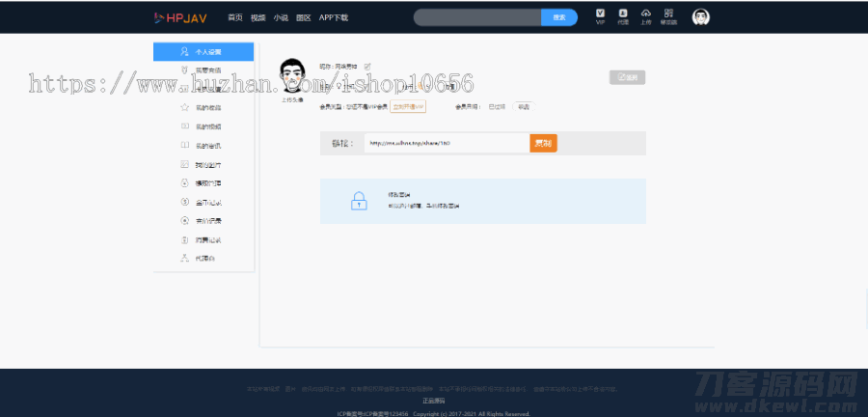Open the APP下载 navigation link

(x=334, y=17)
